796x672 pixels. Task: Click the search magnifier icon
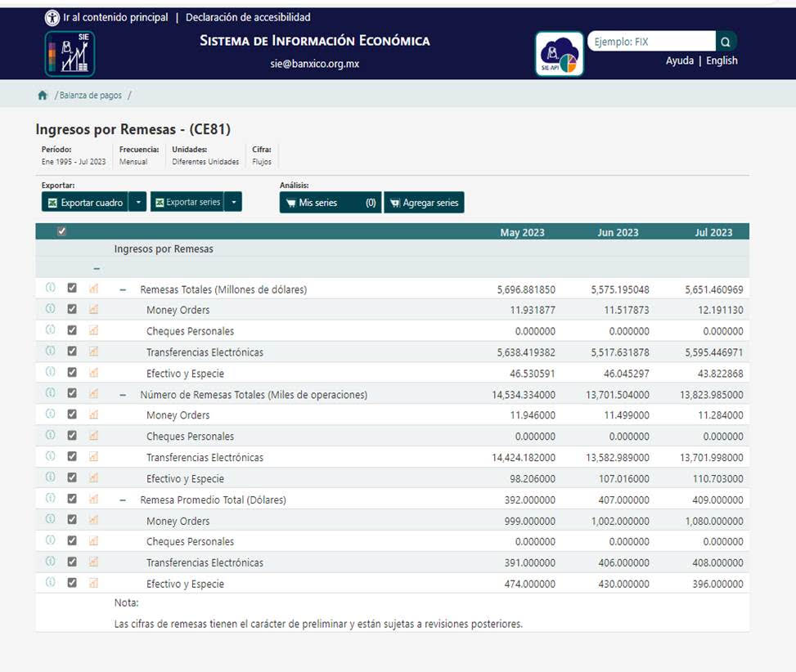coord(726,42)
